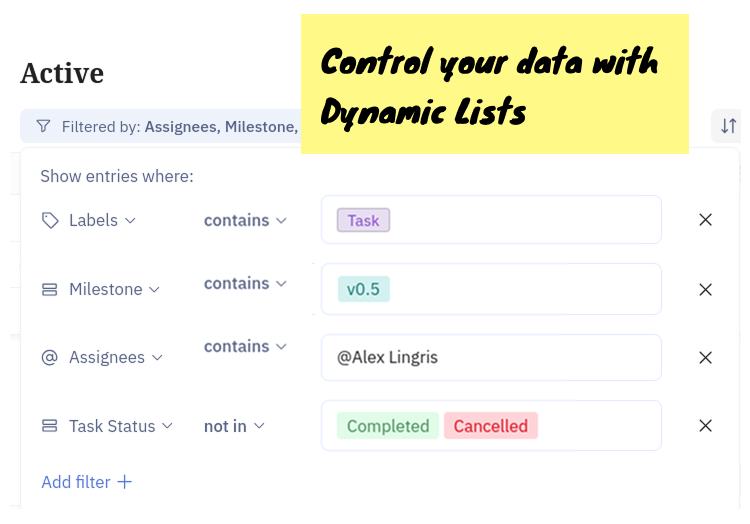Click the Completed status chip

click(388, 426)
